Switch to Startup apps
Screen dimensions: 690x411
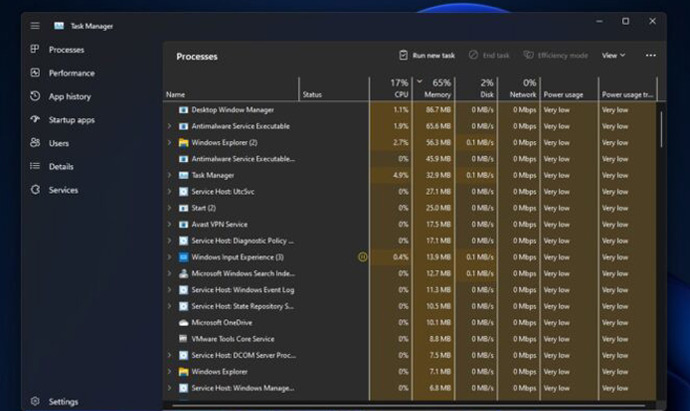(71, 120)
